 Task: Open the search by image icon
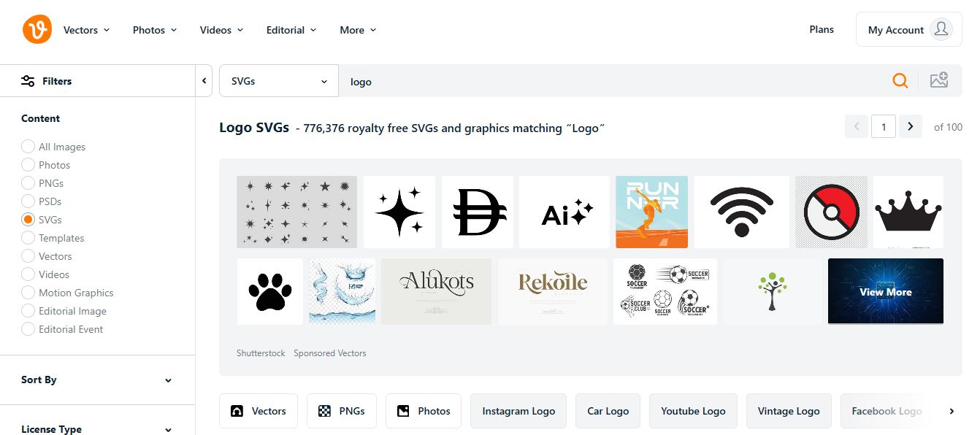[x=938, y=81]
